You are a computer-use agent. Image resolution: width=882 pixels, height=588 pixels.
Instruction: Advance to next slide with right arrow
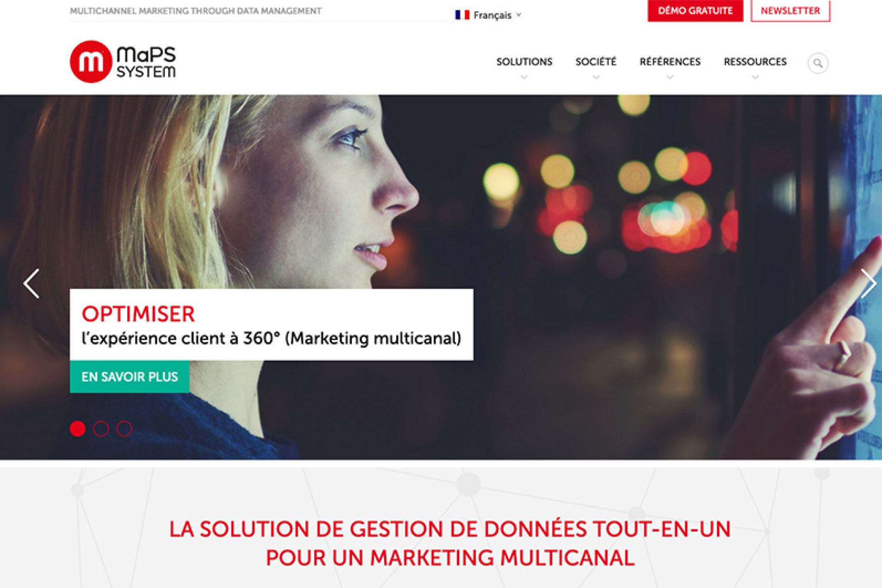868,283
